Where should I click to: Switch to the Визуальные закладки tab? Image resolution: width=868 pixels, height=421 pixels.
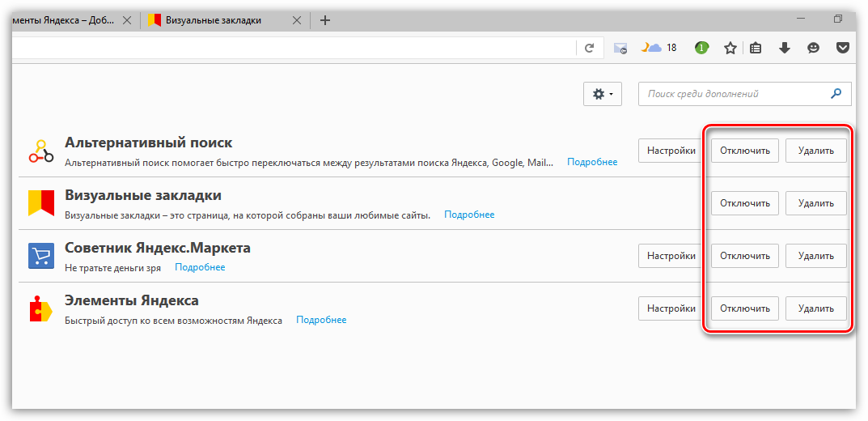coord(214,20)
